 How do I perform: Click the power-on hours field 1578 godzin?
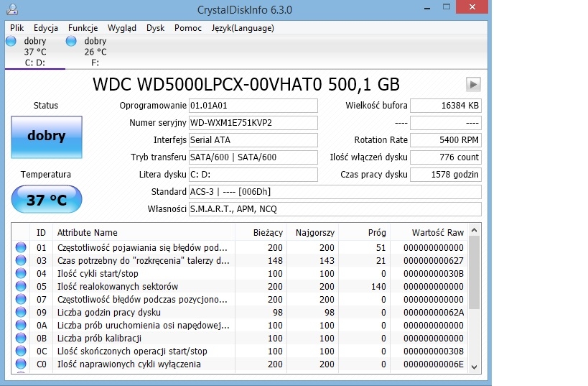(446, 174)
